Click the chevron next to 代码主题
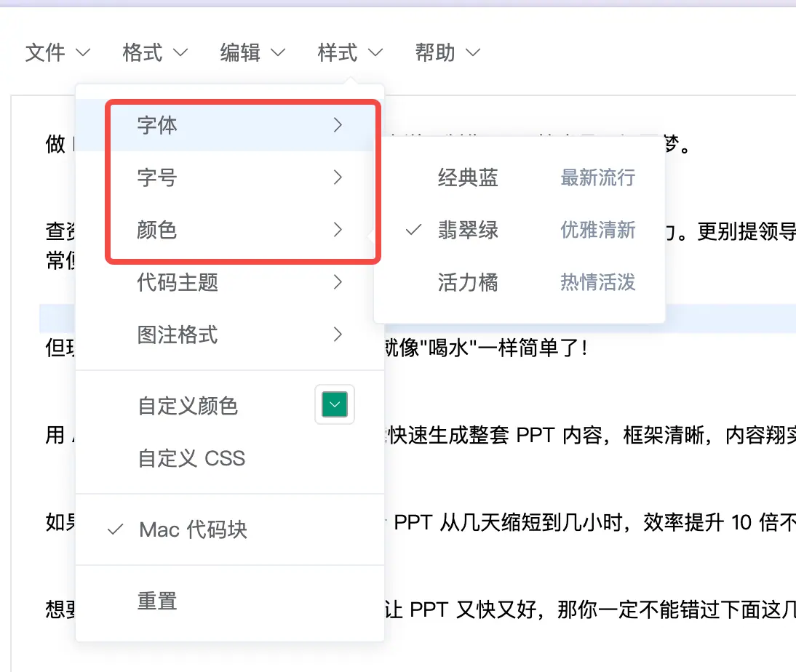796x672 pixels. click(338, 282)
